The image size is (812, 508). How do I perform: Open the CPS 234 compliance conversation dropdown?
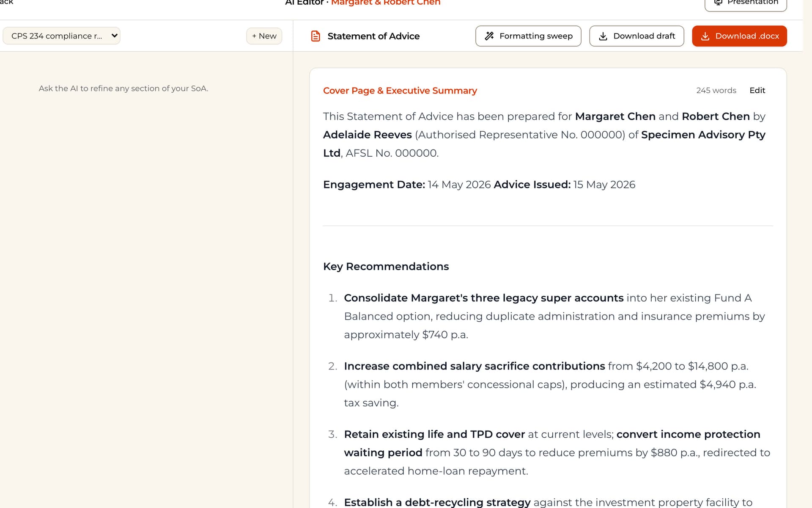tap(61, 36)
